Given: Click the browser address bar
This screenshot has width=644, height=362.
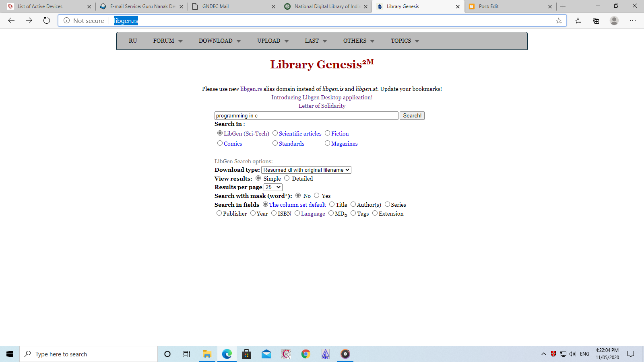Looking at the screenshot, I should click(x=312, y=21).
